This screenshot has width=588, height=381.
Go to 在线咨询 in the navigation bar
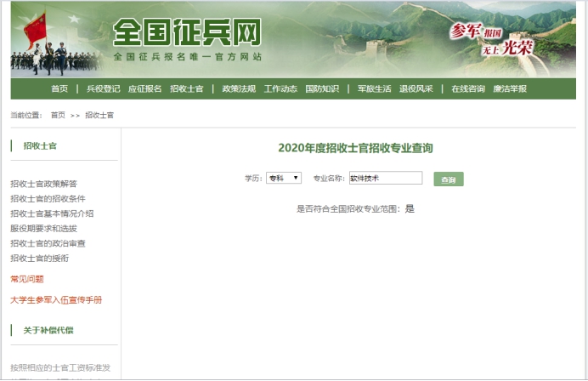[468, 88]
